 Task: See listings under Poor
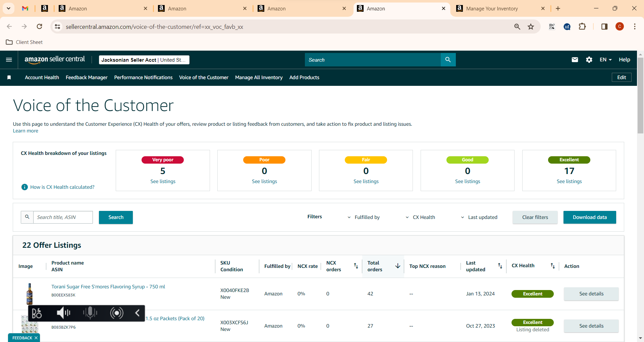264,181
